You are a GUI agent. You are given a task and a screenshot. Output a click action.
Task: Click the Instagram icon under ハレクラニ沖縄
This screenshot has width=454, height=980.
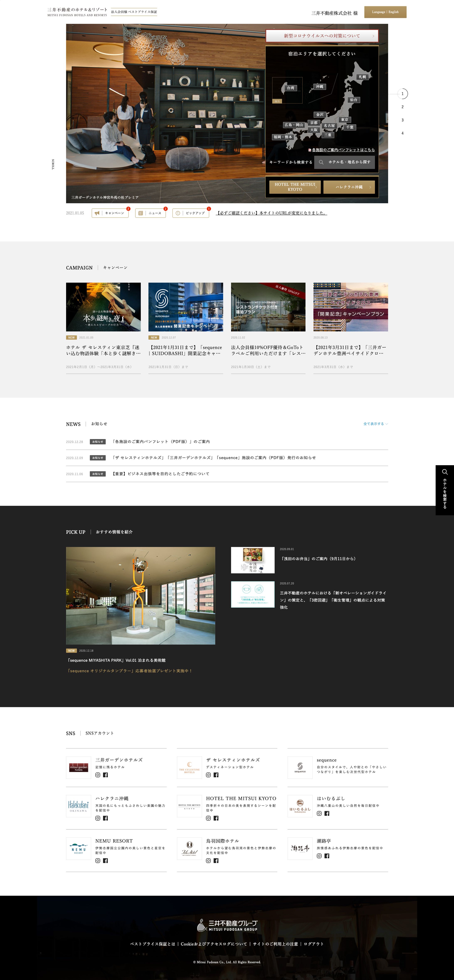[98, 818]
